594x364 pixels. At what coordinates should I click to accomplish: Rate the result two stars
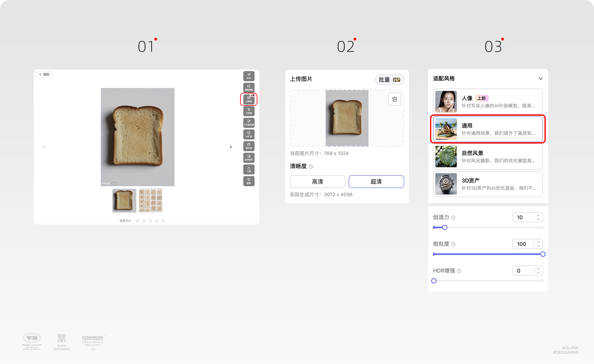tap(144, 221)
